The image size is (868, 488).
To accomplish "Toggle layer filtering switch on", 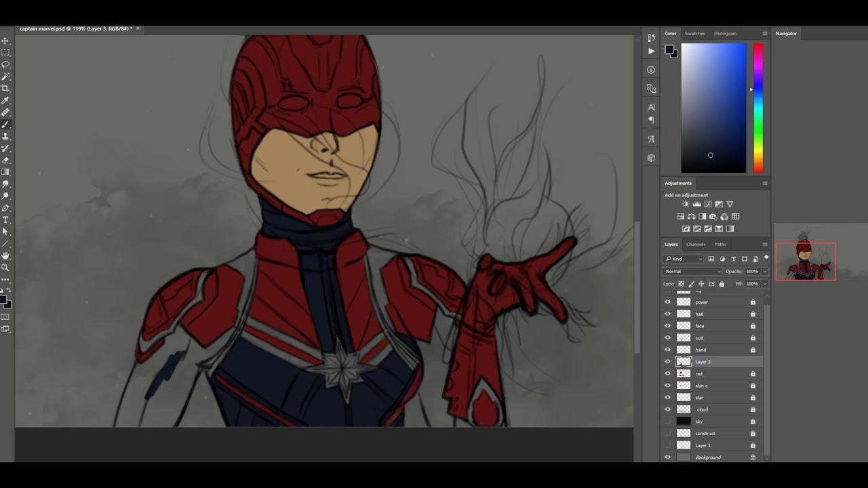I will pos(766,259).
